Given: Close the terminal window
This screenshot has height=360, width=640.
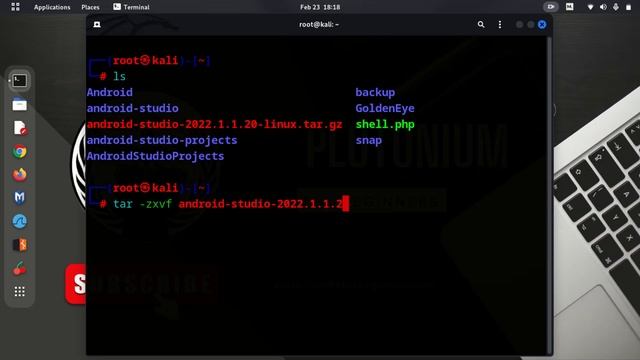Looking at the screenshot, I should pos(542,24).
